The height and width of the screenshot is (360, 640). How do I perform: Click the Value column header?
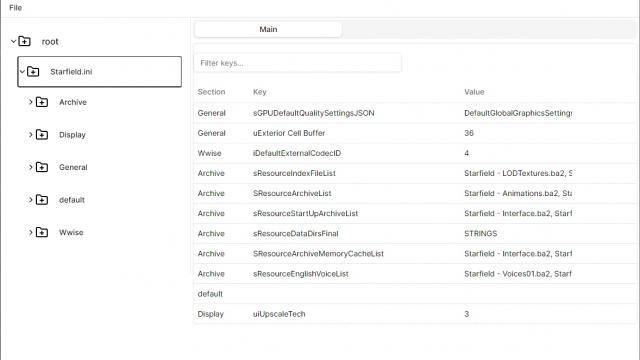coord(474,92)
